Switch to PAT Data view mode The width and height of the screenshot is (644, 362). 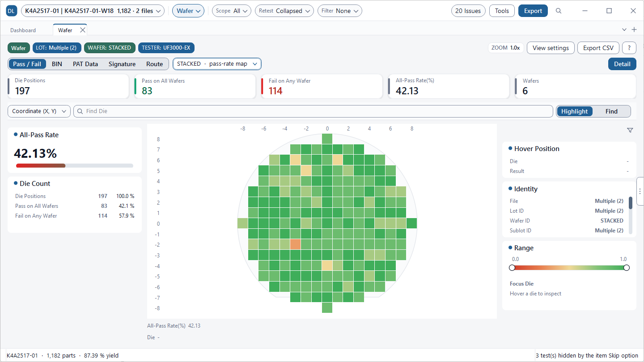[85, 64]
